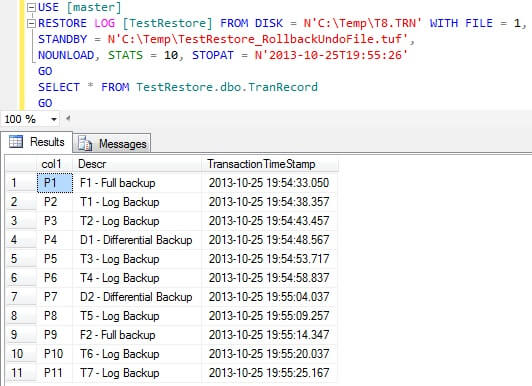
Task: Select cell P3
Action: pyautogui.click(x=55, y=221)
